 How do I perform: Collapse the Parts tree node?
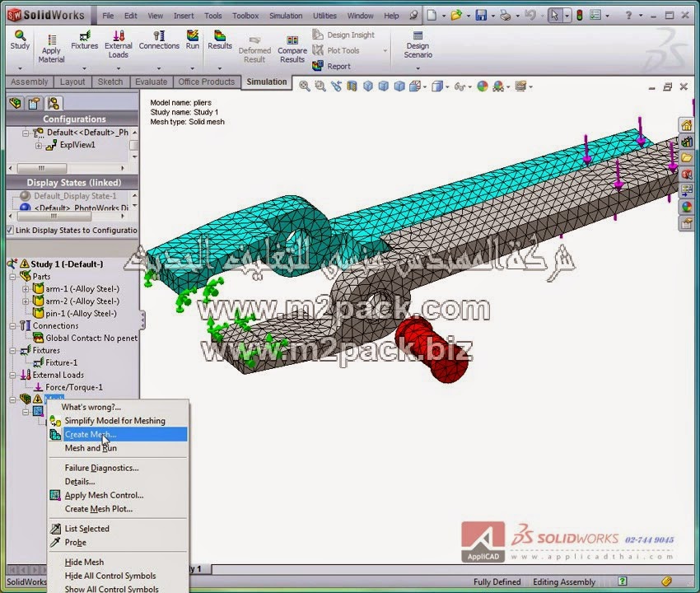click(13, 277)
